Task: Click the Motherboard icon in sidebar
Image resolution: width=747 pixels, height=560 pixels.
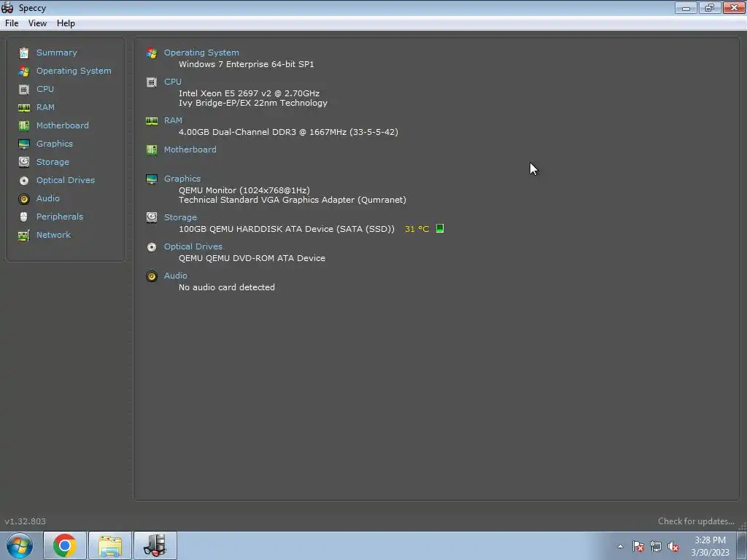Action: pyautogui.click(x=24, y=125)
